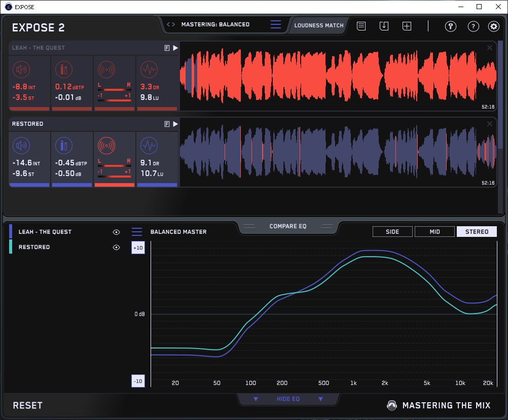Click the Reset button
Screen dimensions: 508x420
(28, 405)
